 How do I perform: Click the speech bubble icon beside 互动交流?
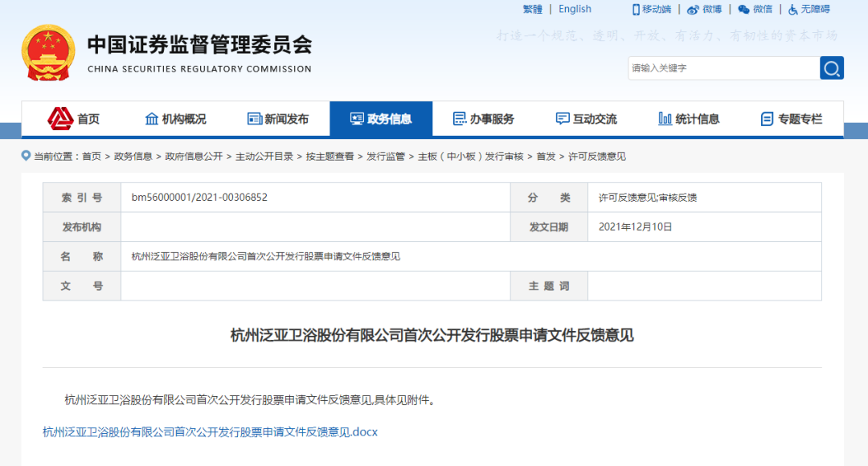point(563,118)
